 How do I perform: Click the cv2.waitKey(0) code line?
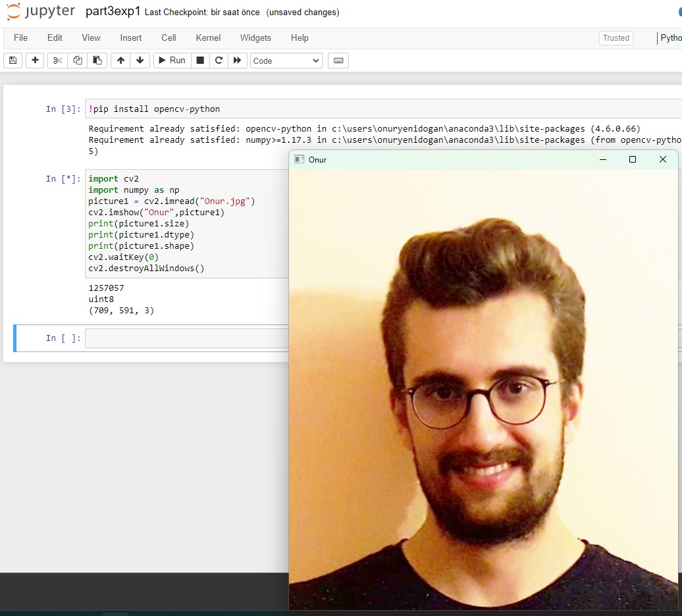[x=124, y=257]
